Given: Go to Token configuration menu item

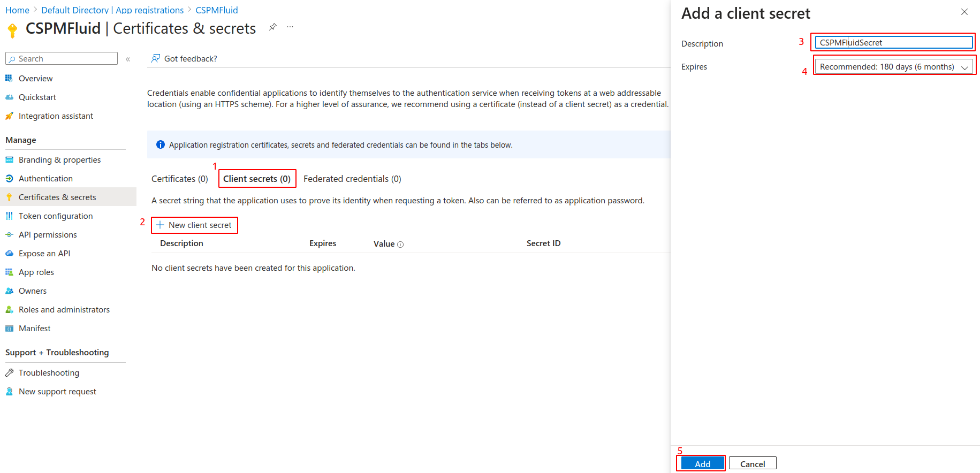Looking at the screenshot, I should coord(56,216).
